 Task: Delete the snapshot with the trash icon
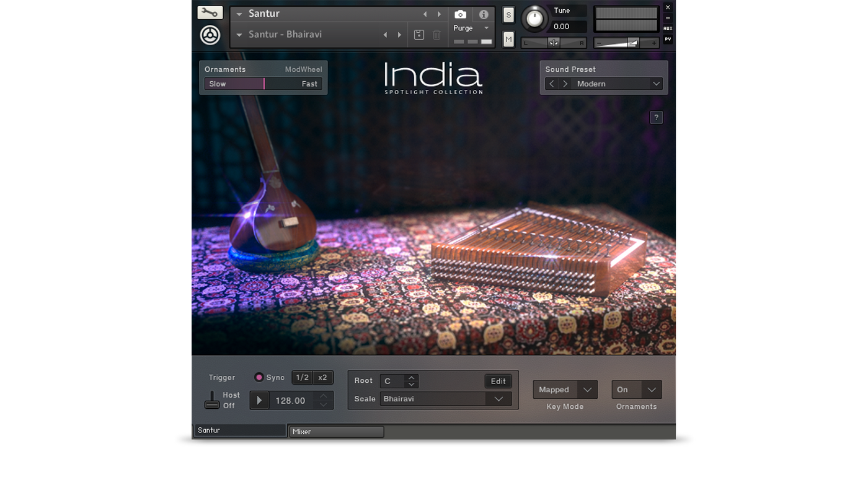pyautogui.click(x=437, y=35)
